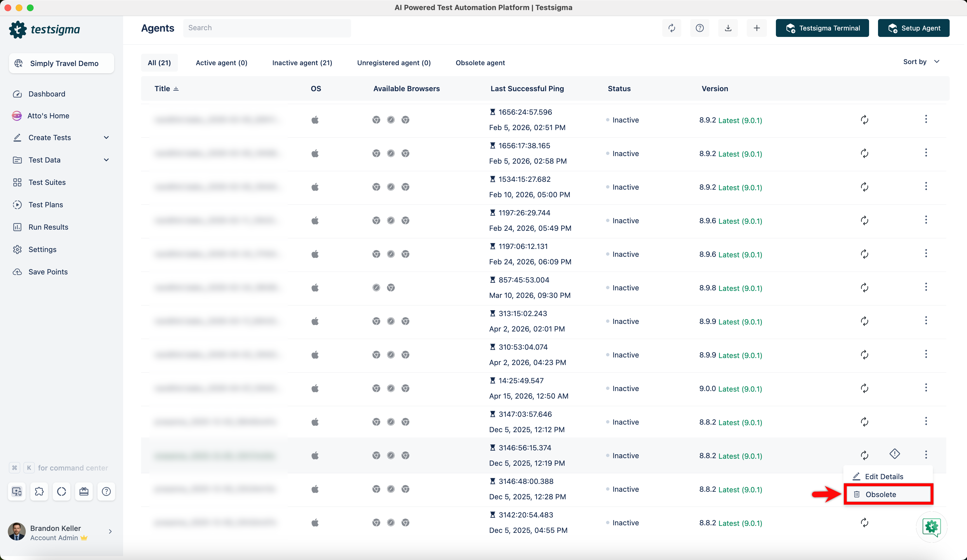The image size is (967, 560).
Task: Click the download agent icon
Action: 728,28
